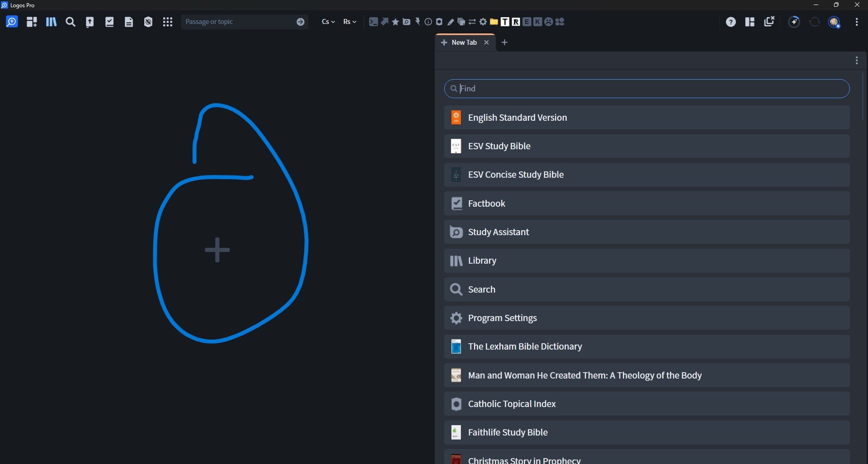Open the gear settings shortcut in toolbar
This screenshot has height=464, width=868.
click(483, 22)
